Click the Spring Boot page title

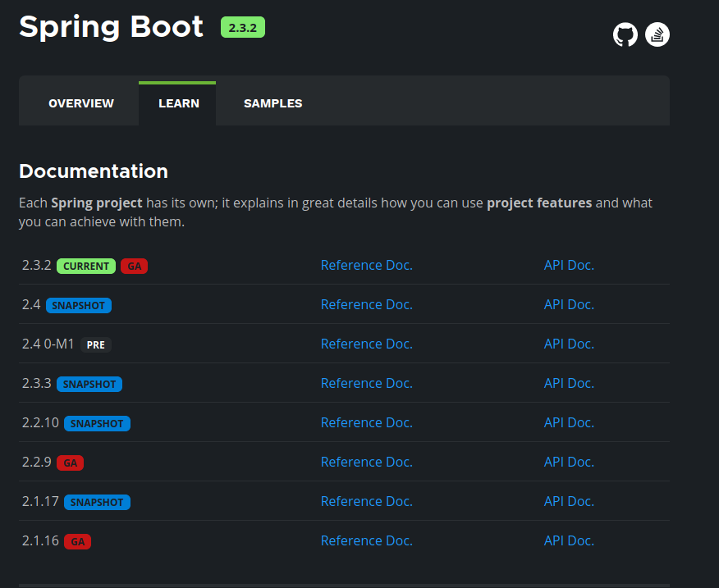pyautogui.click(x=111, y=27)
